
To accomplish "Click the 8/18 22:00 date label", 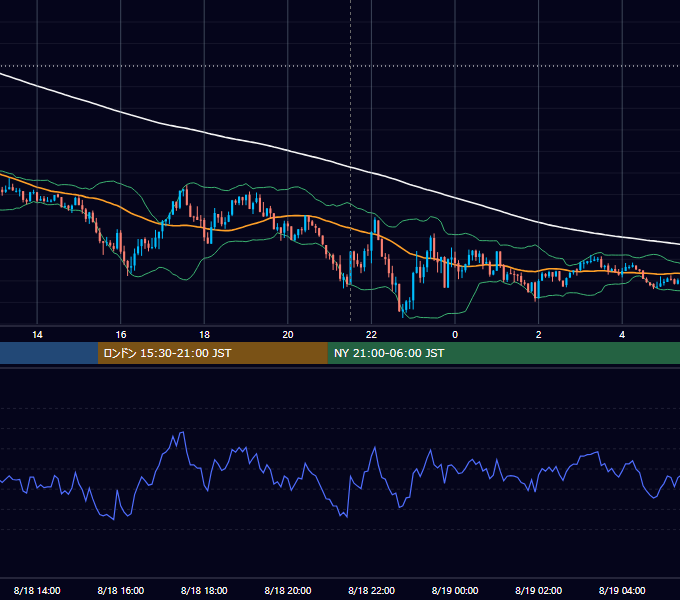I will coord(372,590).
